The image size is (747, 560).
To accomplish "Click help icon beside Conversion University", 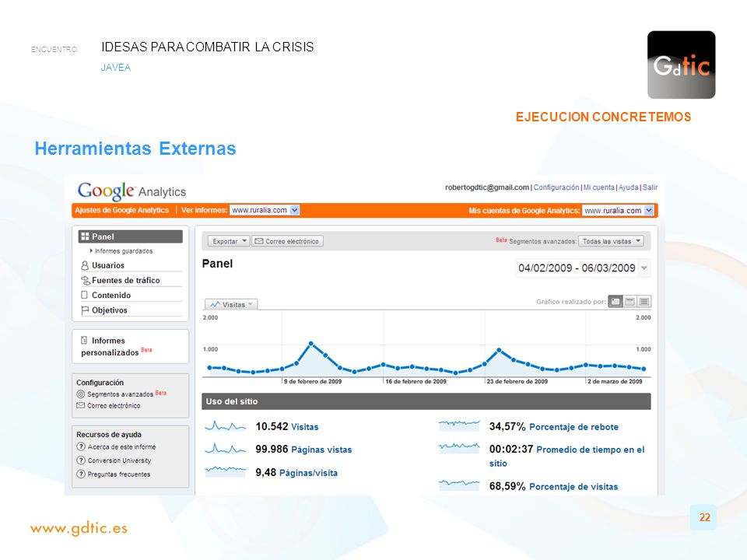I will pyautogui.click(x=81, y=460).
